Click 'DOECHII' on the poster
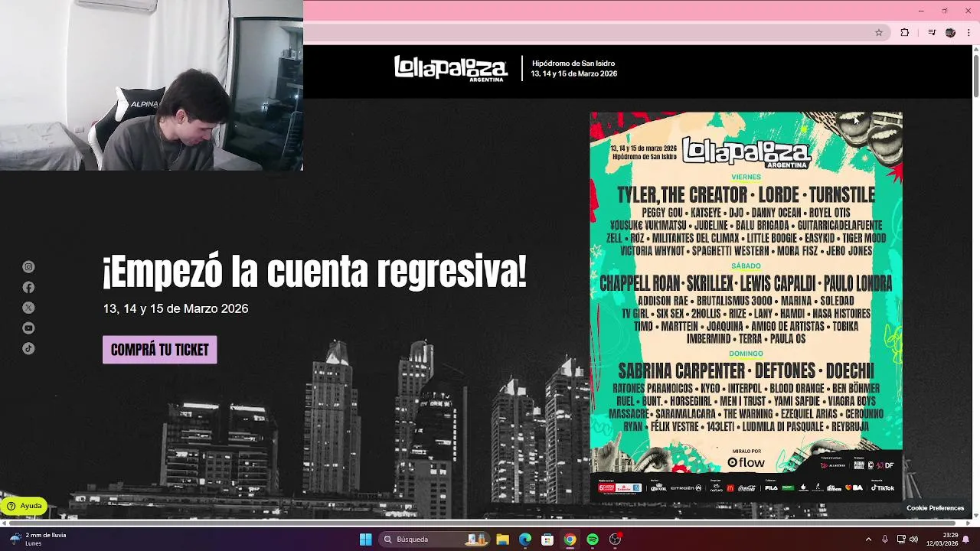The height and width of the screenshot is (551, 980). coord(850,371)
